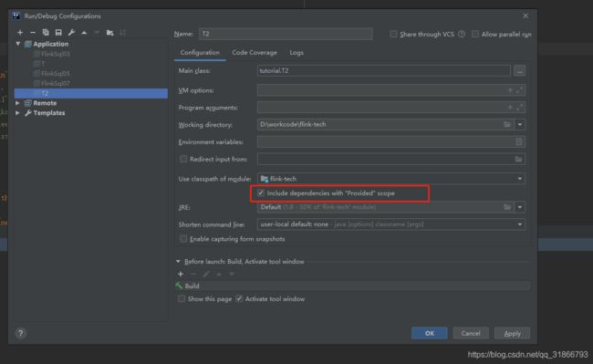Expand the Program arguments field editor
Viewport: 593px width, 364px height.
[x=520, y=108]
